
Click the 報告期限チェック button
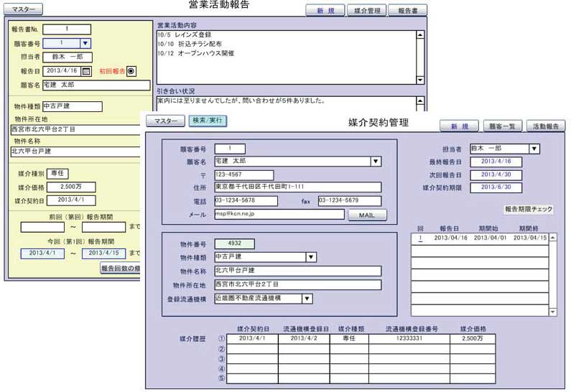pyautogui.click(x=529, y=210)
